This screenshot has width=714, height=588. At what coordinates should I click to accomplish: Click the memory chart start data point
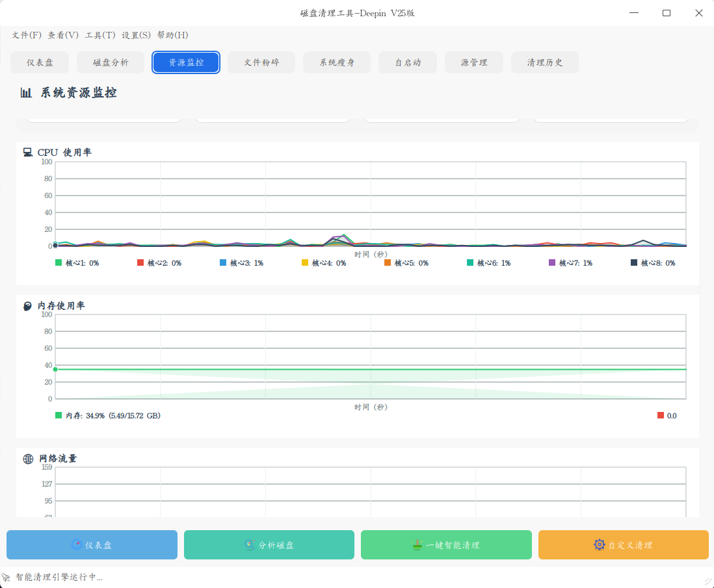click(x=55, y=370)
